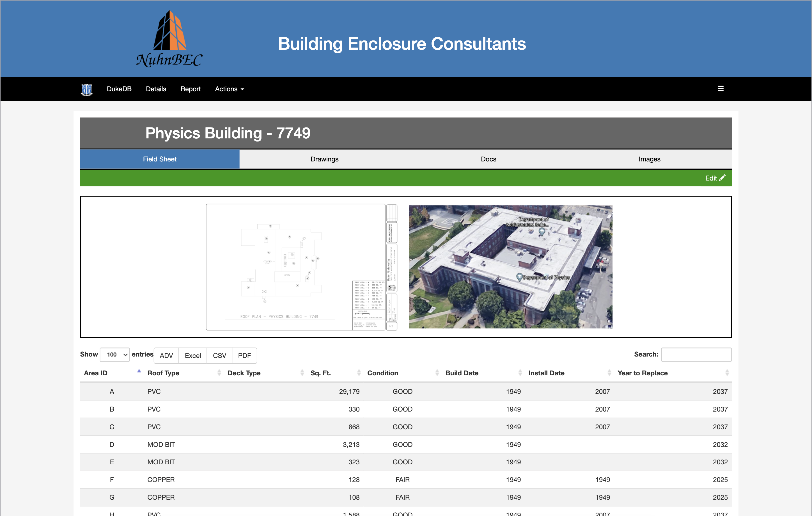The image size is (812, 516).
Task: Click the Duke shield icon in navbar
Action: 87,89
